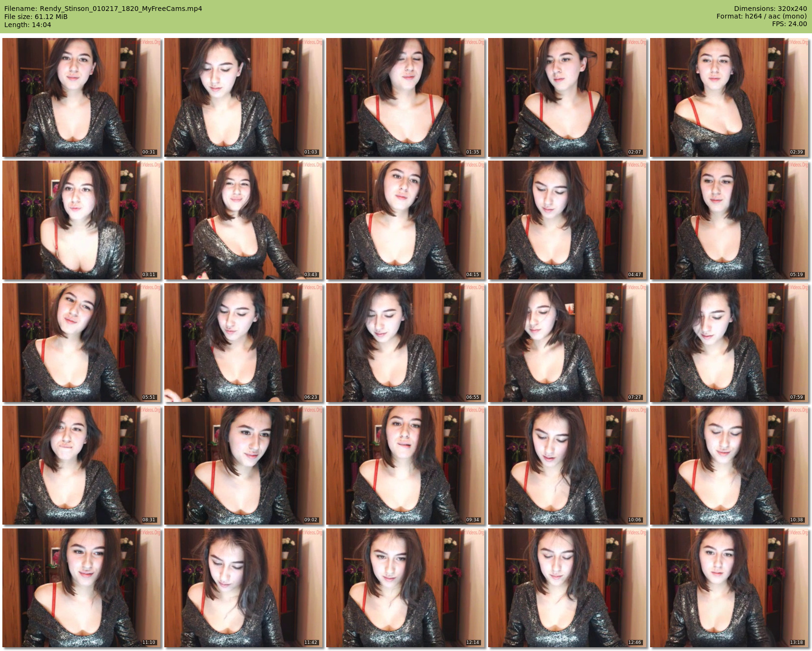
Task: Click the 03:43 timestamp label
Action: (311, 275)
